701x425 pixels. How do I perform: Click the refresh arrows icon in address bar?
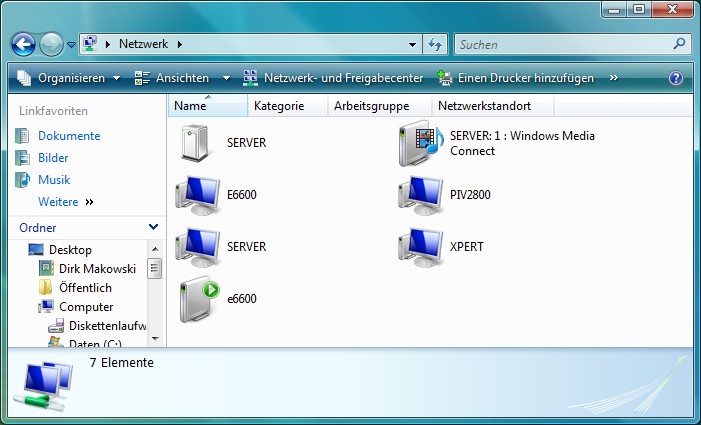435,45
